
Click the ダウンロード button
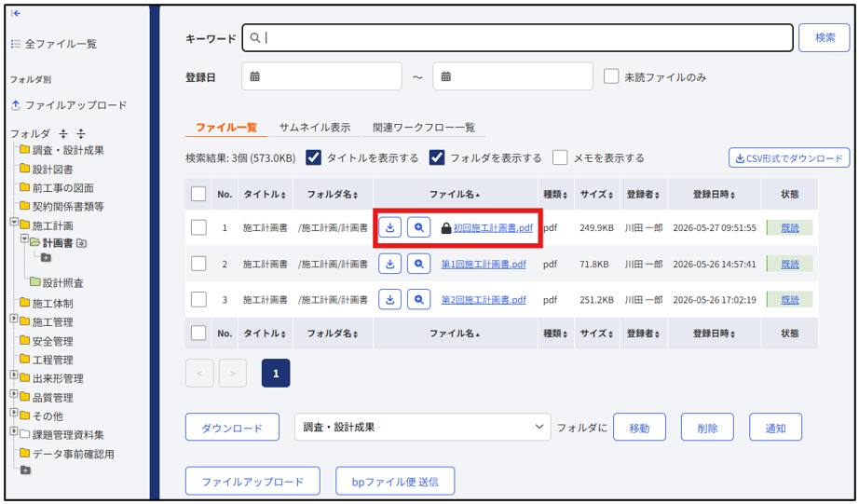232,428
